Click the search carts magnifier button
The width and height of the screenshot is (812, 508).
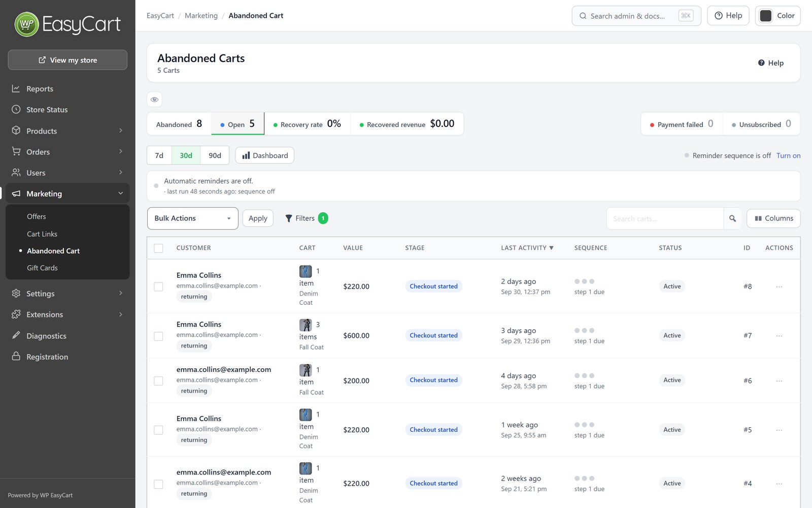[732, 218]
